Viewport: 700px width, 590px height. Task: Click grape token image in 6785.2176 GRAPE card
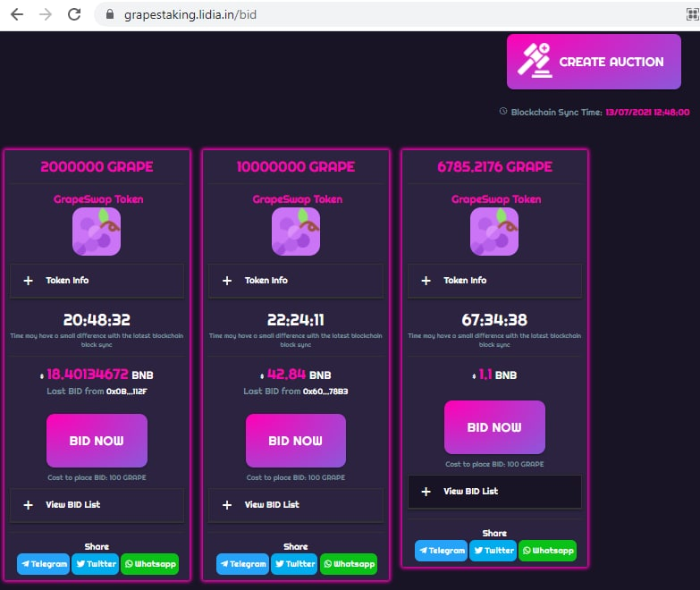tap(494, 232)
